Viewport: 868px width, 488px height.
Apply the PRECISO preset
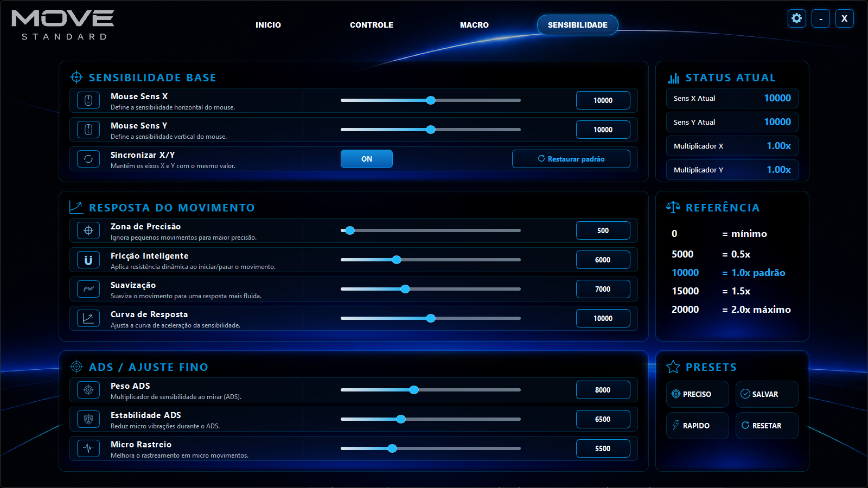tap(698, 394)
